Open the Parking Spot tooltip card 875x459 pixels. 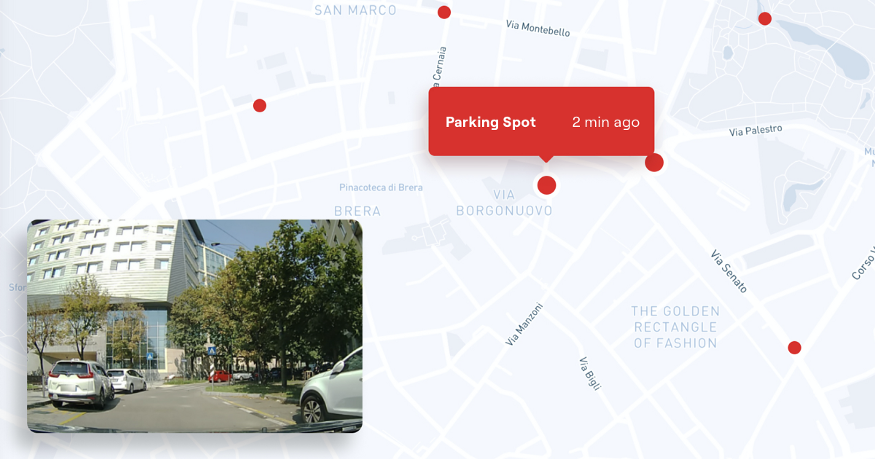541,122
